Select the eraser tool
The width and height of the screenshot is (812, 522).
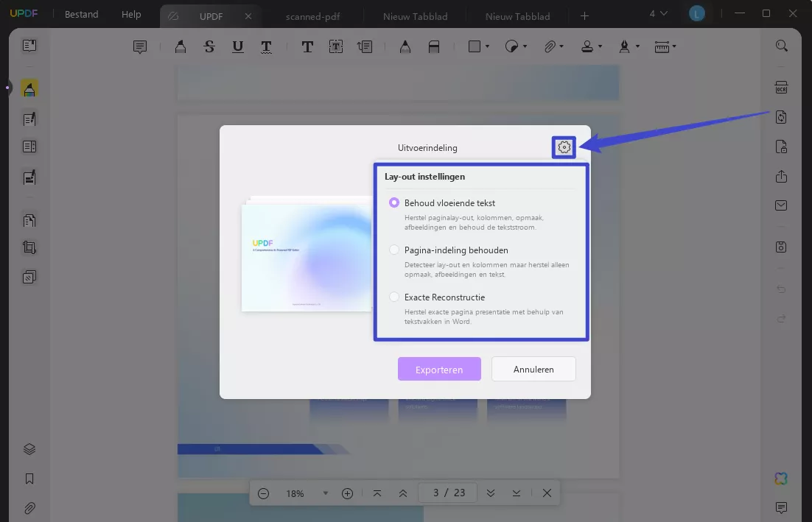pyautogui.click(x=434, y=47)
